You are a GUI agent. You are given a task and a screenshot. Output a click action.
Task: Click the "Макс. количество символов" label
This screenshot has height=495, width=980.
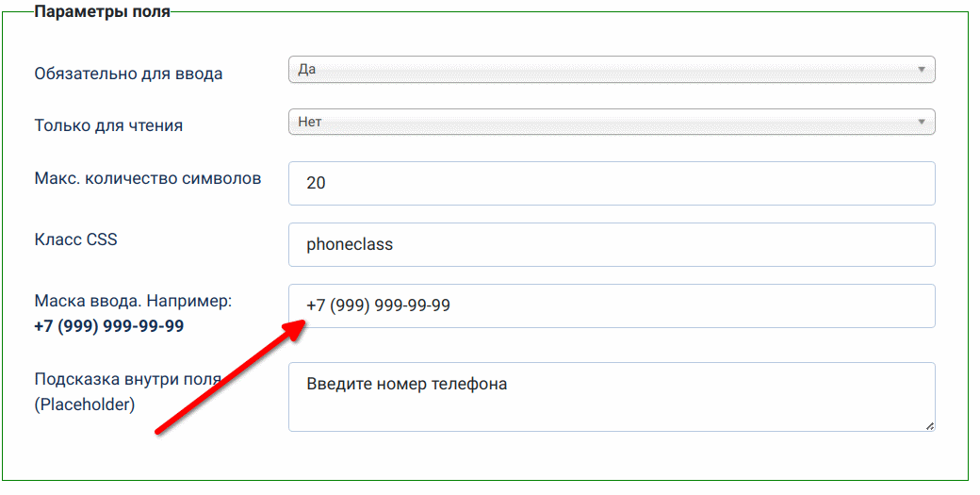[x=148, y=178]
